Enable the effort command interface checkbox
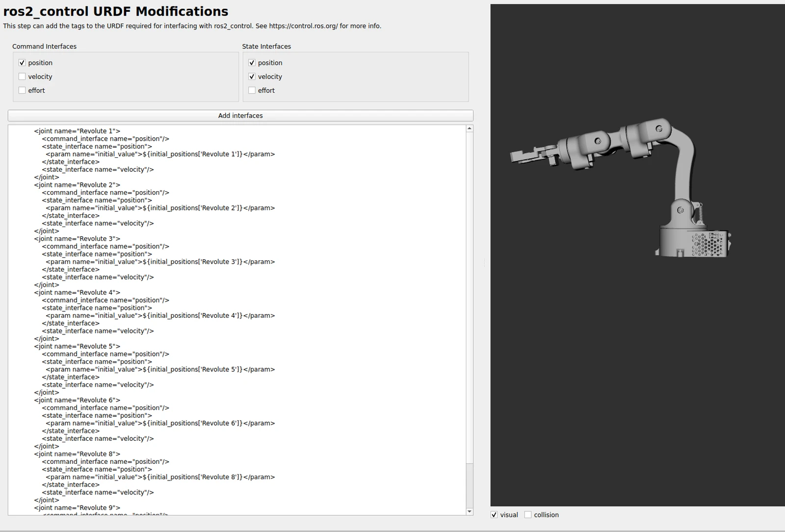785x532 pixels. point(22,90)
